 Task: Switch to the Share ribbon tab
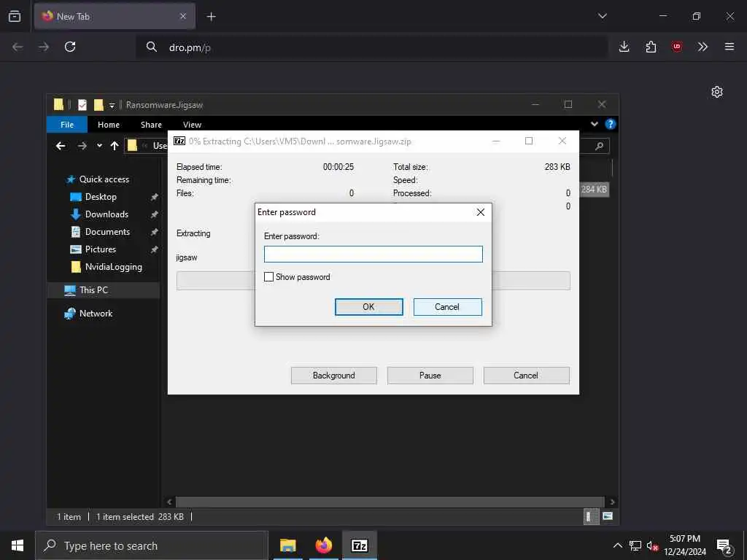tap(151, 124)
